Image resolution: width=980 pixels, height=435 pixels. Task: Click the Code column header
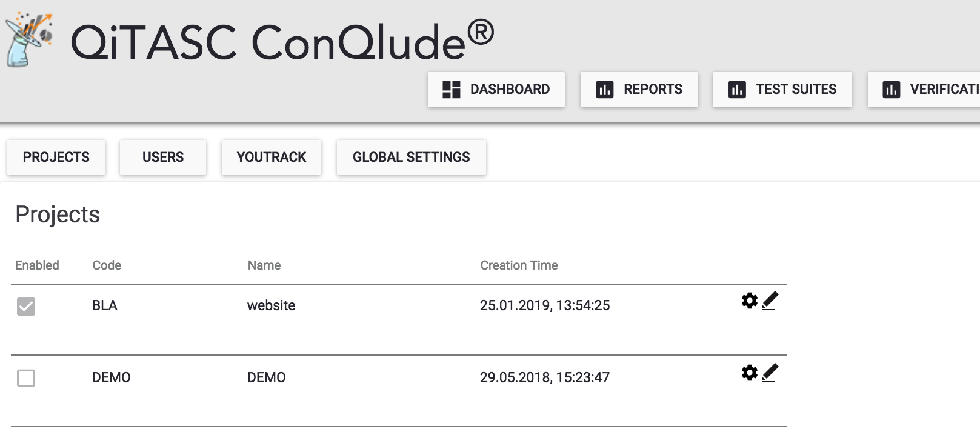(x=107, y=265)
